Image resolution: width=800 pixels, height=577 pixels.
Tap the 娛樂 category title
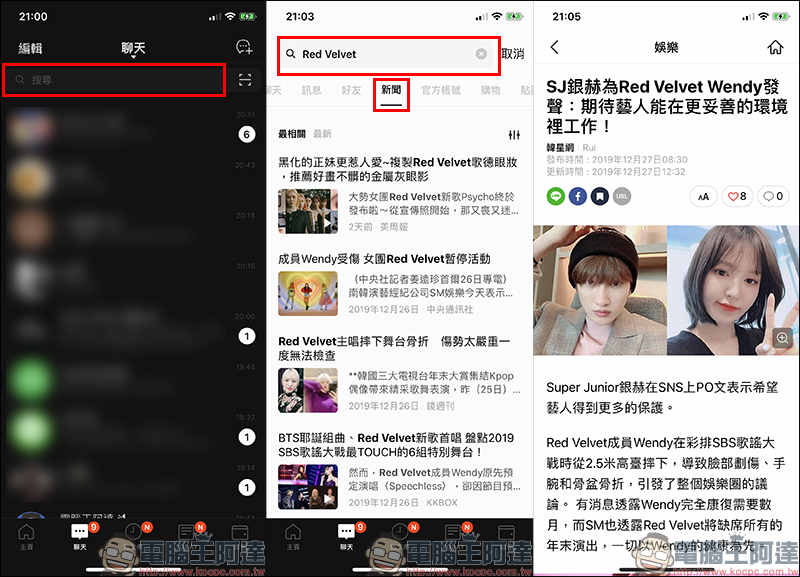pyautogui.click(x=666, y=47)
